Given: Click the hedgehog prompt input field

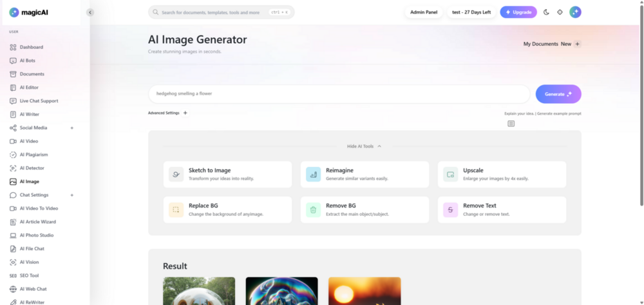Looking at the screenshot, I should (x=339, y=93).
